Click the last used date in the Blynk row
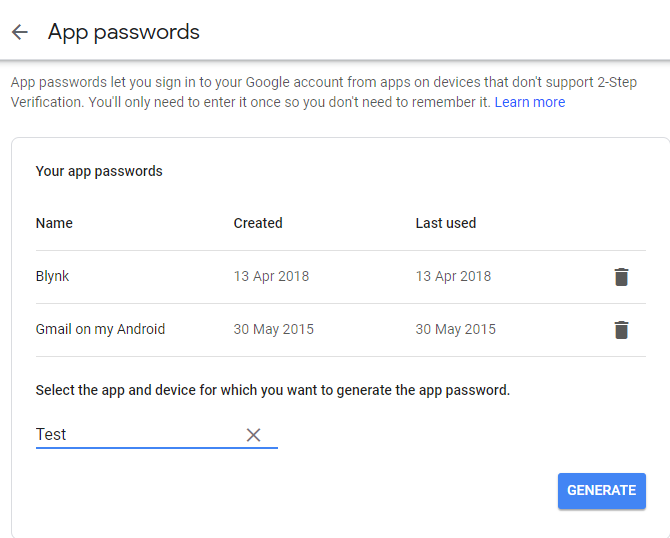The image size is (670, 538). 453,276
